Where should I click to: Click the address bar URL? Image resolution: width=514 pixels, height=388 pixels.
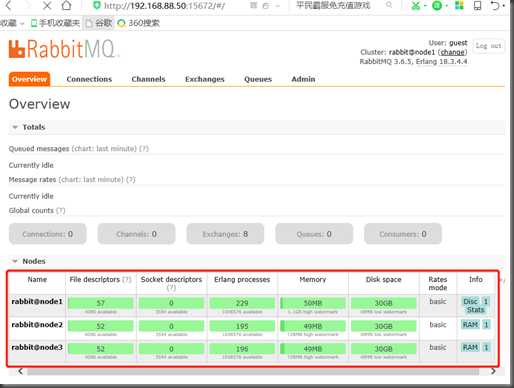tap(164, 6)
